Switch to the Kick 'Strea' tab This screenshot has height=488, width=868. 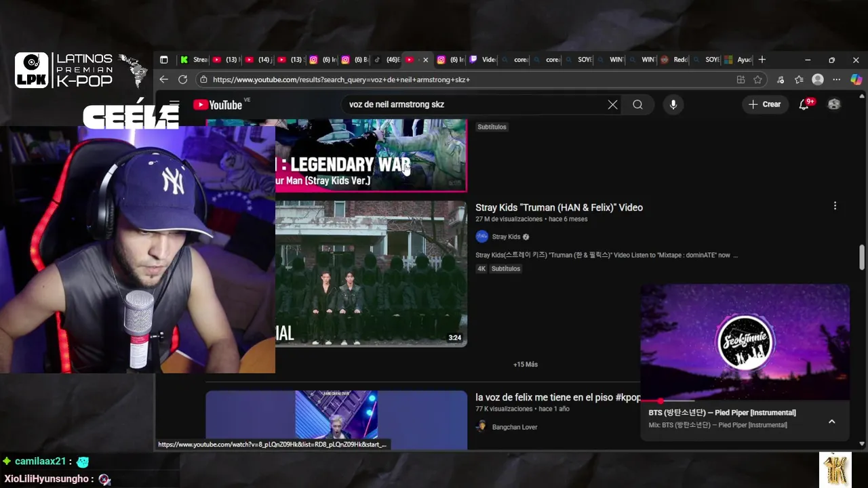pyautogui.click(x=194, y=60)
